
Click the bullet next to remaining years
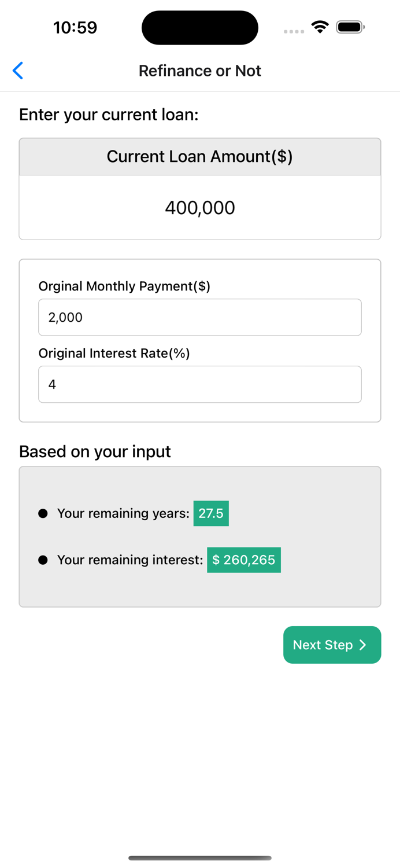coord(42,513)
